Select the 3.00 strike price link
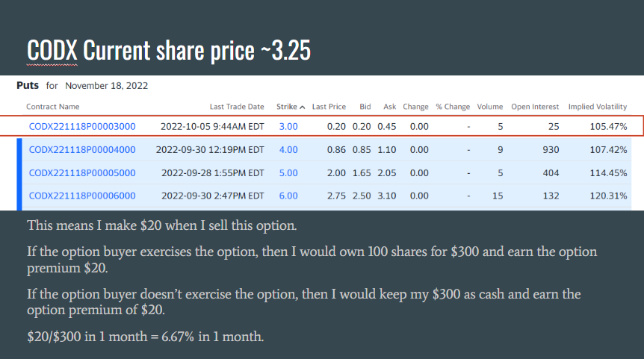The image size is (644, 359). (x=288, y=126)
